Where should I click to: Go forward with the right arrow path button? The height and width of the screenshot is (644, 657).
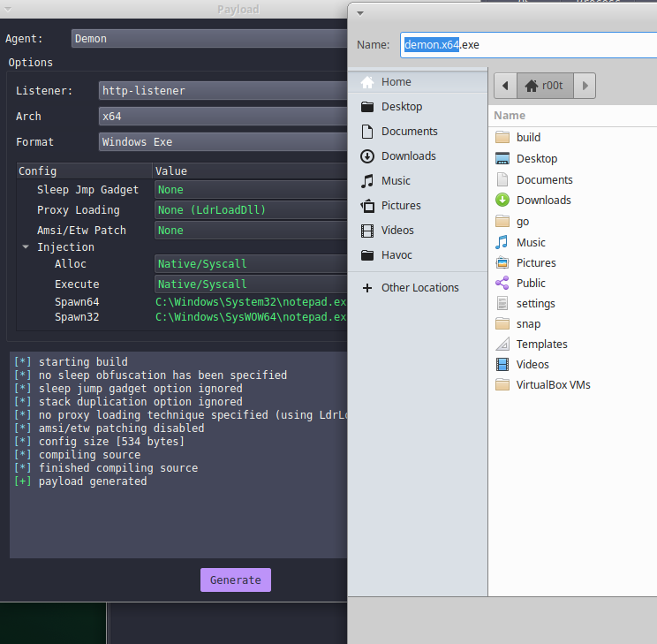point(585,86)
